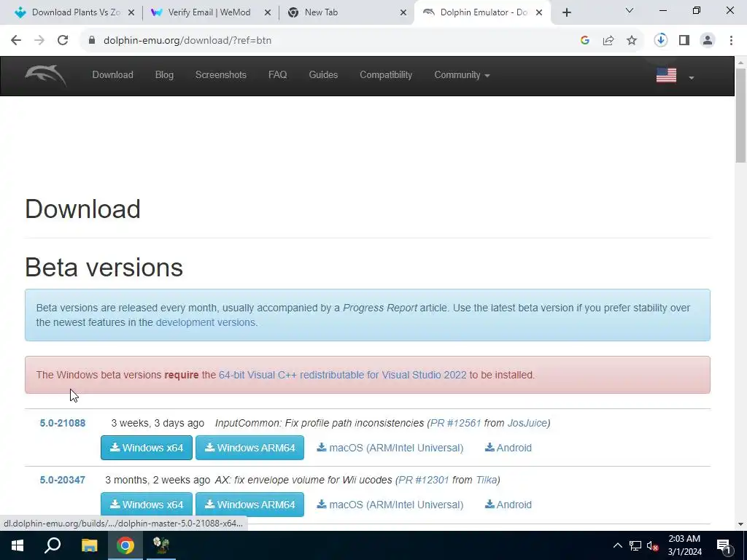Open the taskbar clock and date
Image resolution: width=747 pixels, height=560 pixels.
[x=684, y=545]
